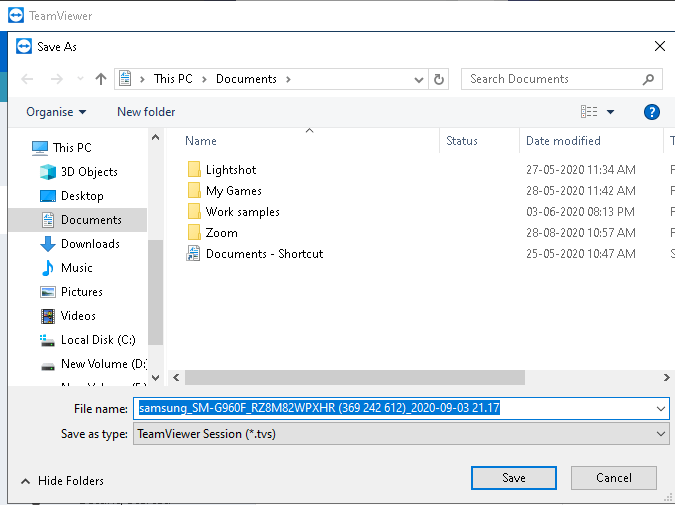The height and width of the screenshot is (505, 675).
Task: Click file list horizontal scroll right arrow
Action: point(666,378)
